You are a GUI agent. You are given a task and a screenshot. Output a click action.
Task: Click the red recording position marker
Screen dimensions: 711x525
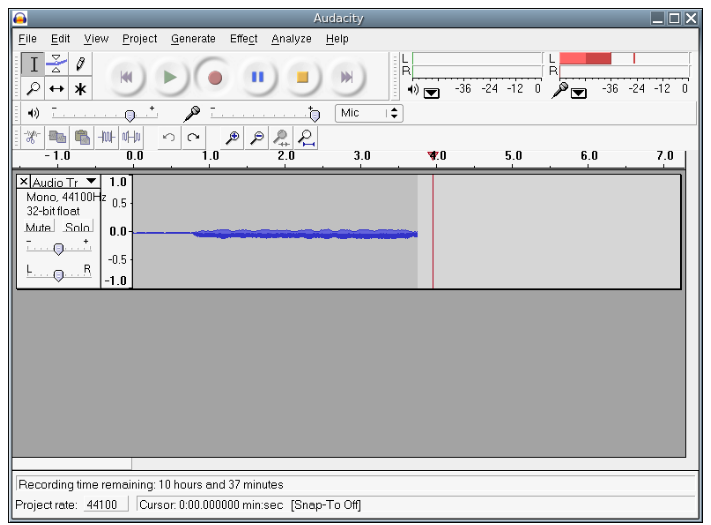(432, 156)
